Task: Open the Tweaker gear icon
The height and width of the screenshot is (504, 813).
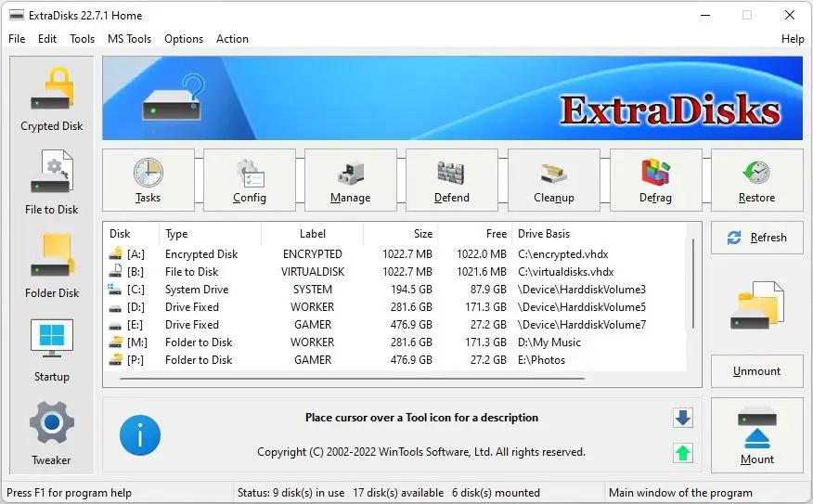Action: (x=51, y=433)
